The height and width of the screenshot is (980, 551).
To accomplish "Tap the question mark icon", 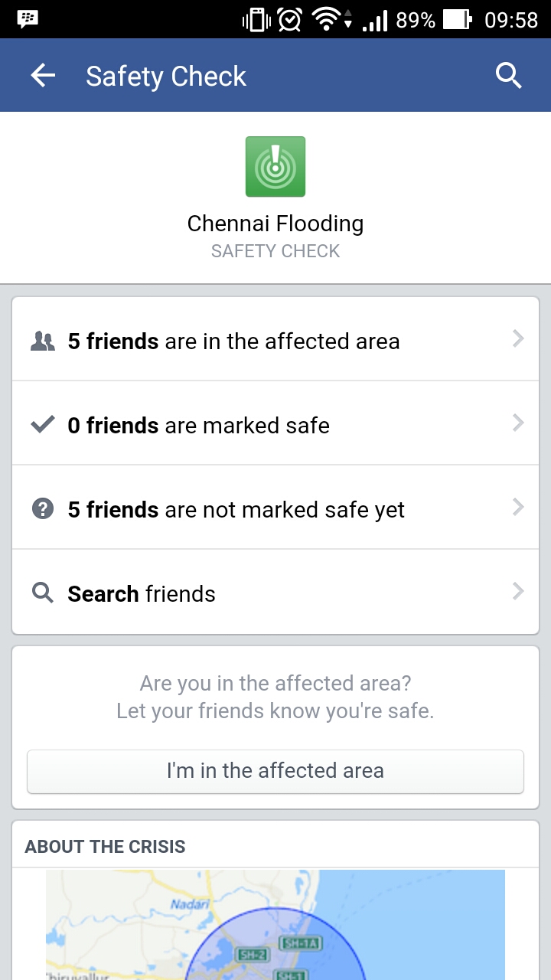I will [43, 509].
